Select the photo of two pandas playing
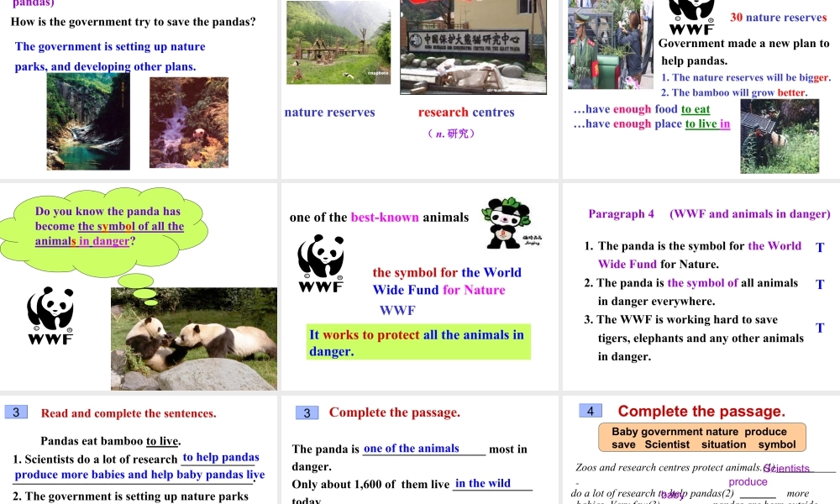Image resolution: width=840 pixels, height=504 pixels. (x=194, y=339)
